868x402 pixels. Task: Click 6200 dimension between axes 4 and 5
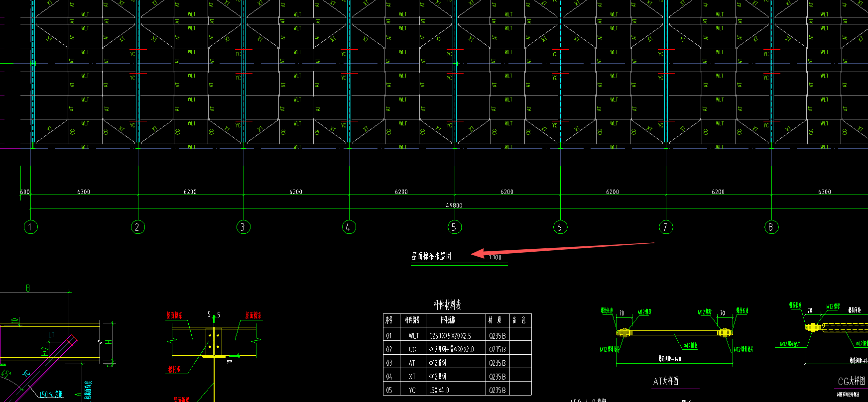[401, 192]
